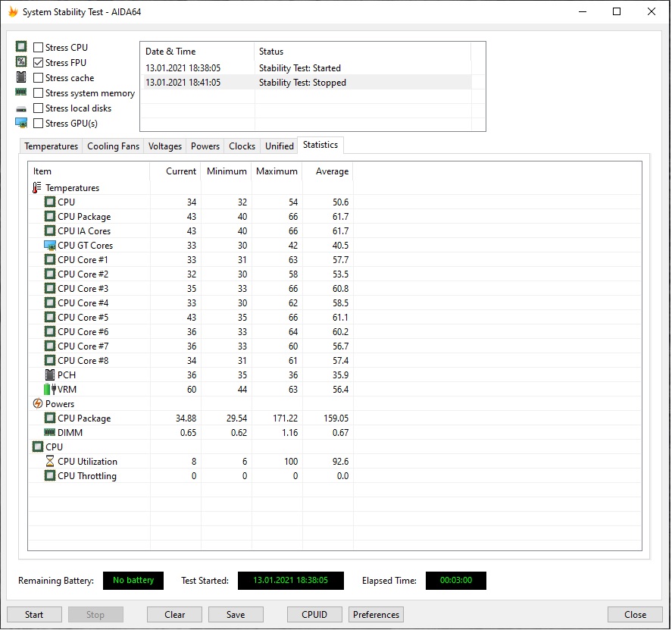This screenshot has width=672, height=630.
Task: Check the Stress local disks option
Action: (x=38, y=108)
